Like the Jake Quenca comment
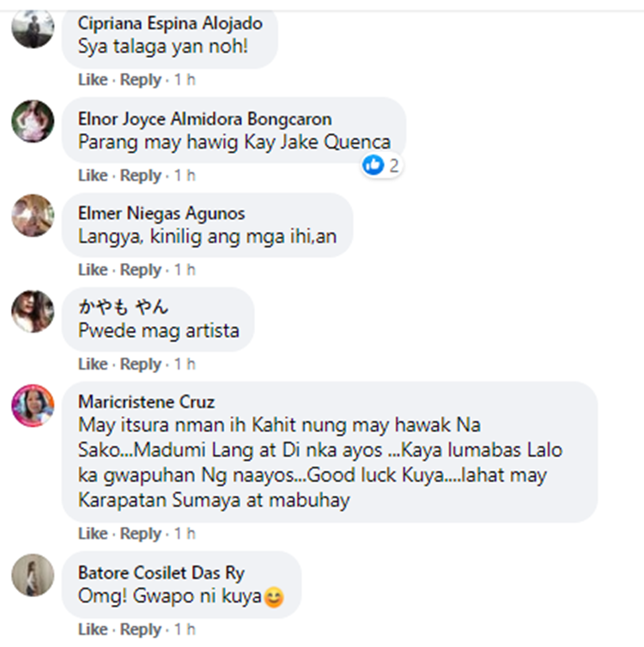This screenshot has width=644, height=647. pos(93,175)
